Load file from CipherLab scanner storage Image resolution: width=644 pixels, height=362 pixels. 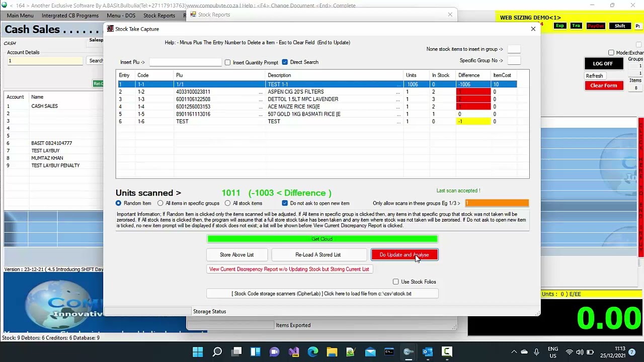[x=321, y=294]
